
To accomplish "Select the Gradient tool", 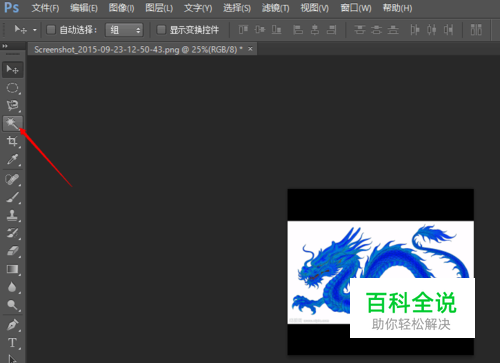I will (x=13, y=269).
